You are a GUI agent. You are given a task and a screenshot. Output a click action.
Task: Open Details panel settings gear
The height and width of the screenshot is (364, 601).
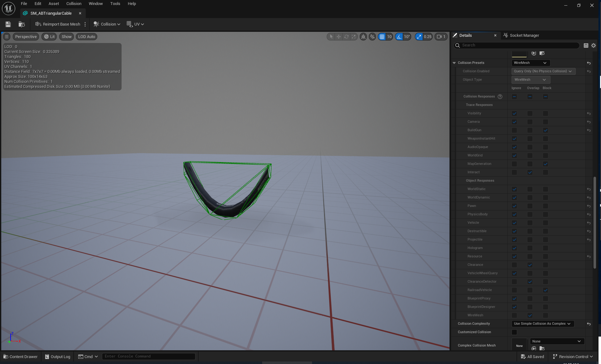click(594, 45)
